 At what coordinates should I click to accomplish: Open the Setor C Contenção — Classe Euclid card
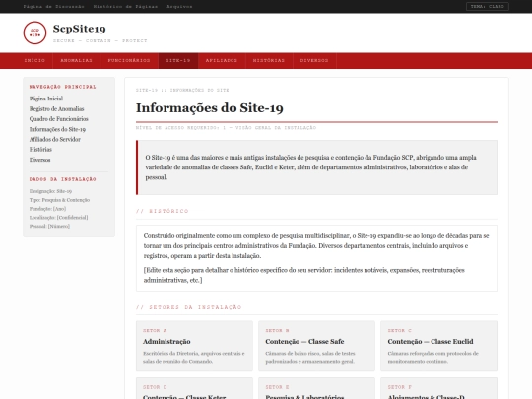click(x=438, y=346)
